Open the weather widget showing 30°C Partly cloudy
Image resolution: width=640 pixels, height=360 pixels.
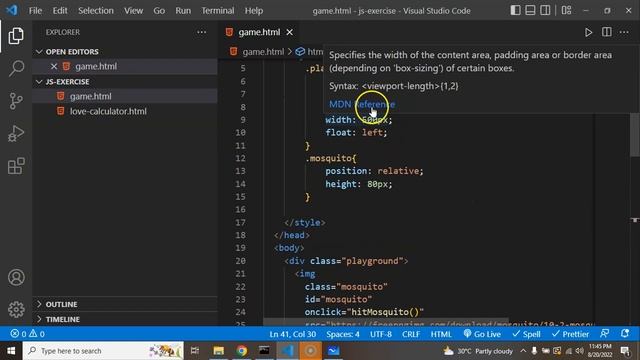pyautogui.click(x=478, y=351)
